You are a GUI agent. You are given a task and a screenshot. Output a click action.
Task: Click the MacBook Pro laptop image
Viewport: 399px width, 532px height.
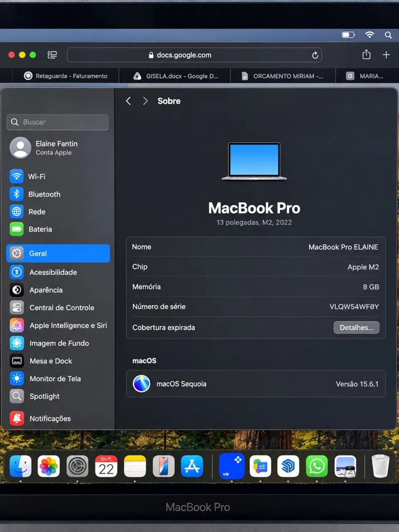[x=254, y=162]
